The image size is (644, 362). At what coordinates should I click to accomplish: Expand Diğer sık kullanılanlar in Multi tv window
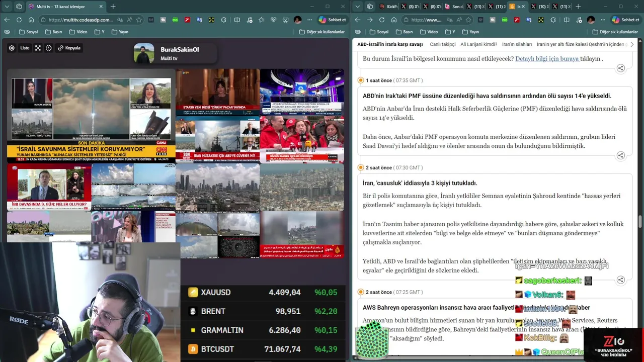322,32
